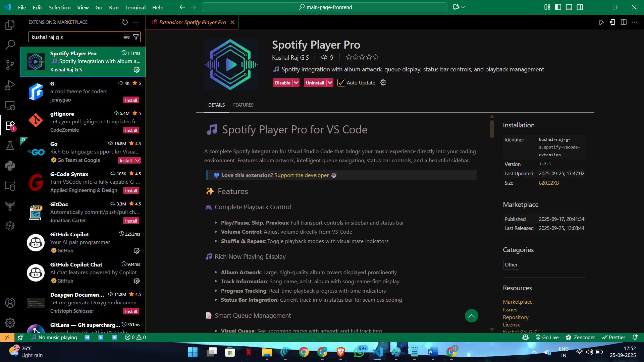This screenshot has height=362, width=644.
Task: Open Netflix from the Windows taskbar
Action: [249, 352]
